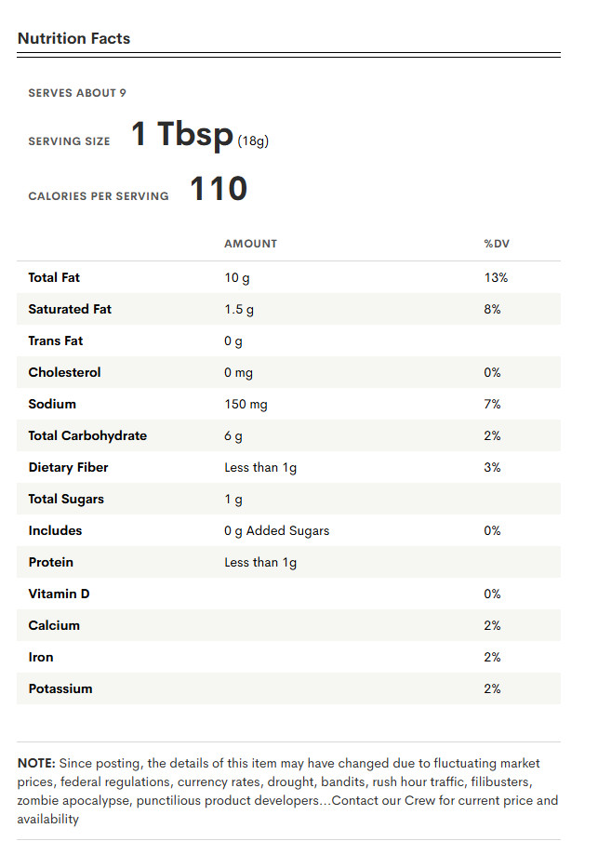Select the Sodium 150 mg value
Viewport: 598px width, 868px height.
pyautogui.click(x=246, y=404)
